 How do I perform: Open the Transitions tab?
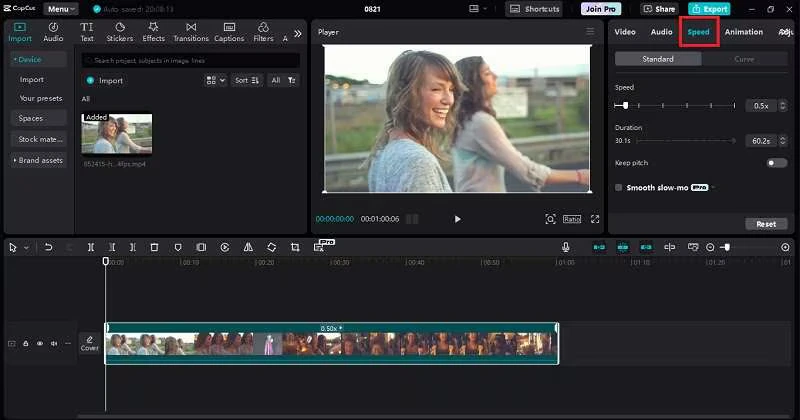[x=191, y=32]
